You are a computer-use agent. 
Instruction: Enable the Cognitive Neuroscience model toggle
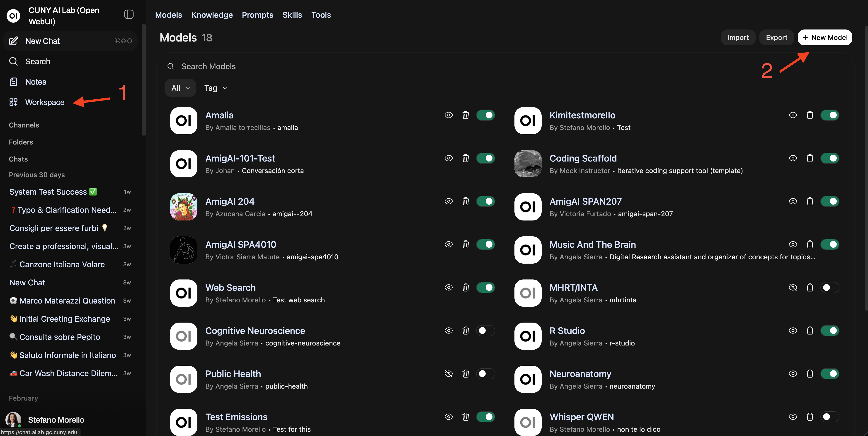tap(485, 331)
